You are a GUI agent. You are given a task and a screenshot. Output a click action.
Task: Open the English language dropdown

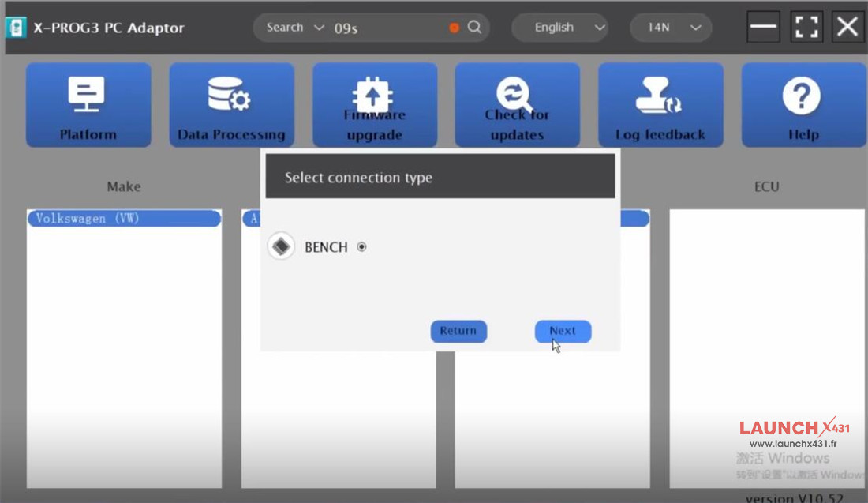tap(559, 28)
